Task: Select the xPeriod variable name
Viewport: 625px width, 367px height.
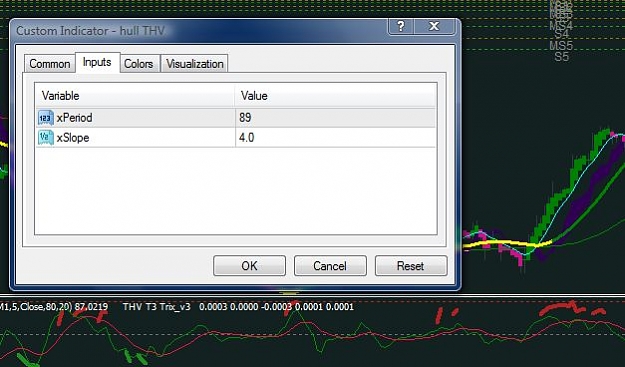Action: click(x=75, y=118)
